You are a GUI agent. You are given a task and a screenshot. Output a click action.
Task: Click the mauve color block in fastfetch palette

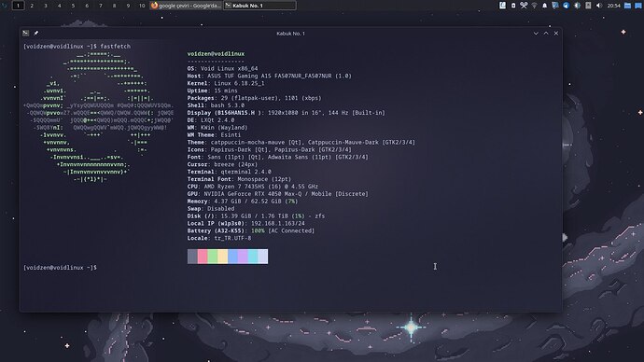[x=243, y=257]
